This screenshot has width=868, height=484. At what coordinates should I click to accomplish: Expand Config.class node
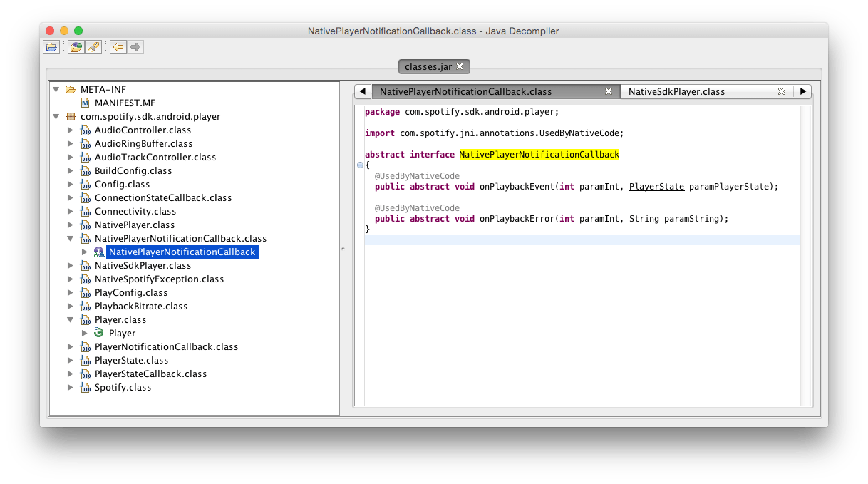click(x=71, y=184)
